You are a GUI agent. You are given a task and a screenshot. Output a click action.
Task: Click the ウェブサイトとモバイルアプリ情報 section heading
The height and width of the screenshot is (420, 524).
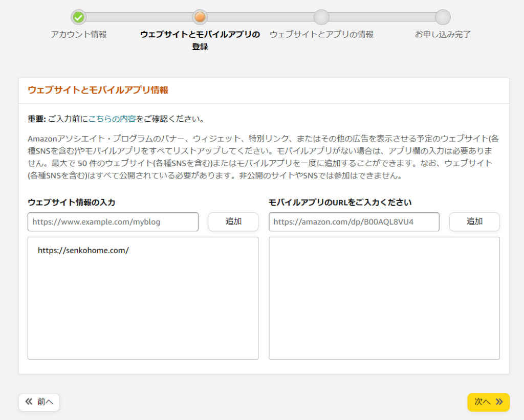(x=98, y=91)
